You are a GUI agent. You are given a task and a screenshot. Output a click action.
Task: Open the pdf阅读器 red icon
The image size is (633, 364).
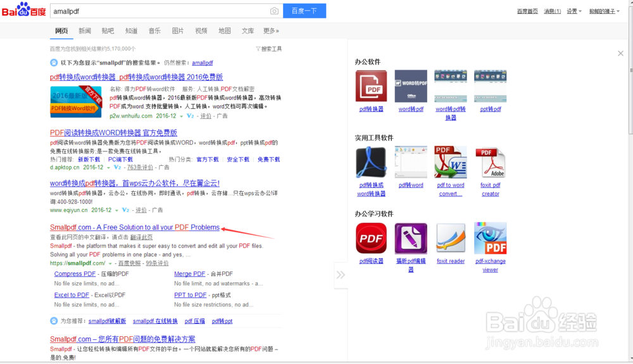[x=371, y=238]
